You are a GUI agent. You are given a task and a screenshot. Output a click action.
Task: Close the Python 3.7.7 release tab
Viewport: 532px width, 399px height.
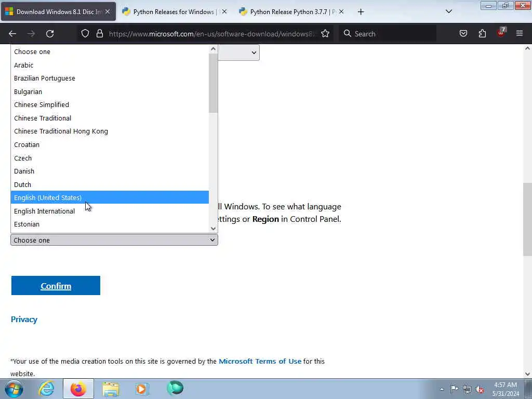point(341,11)
